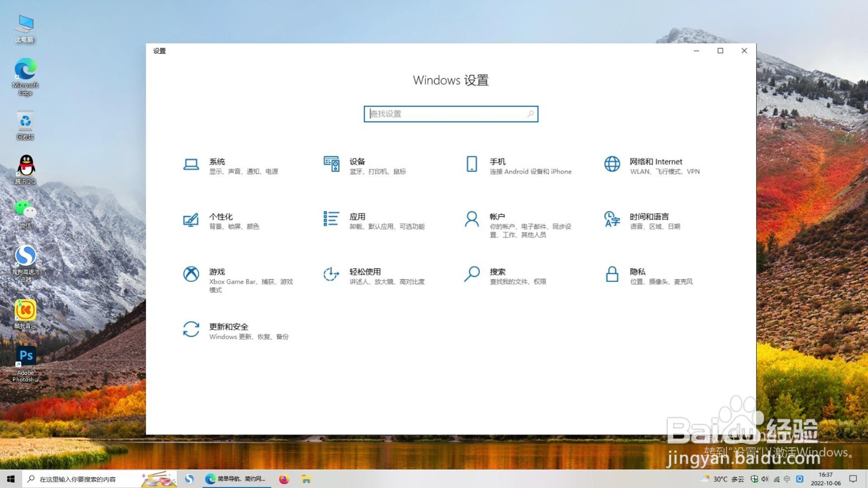The width and height of the screenshot is (868, 488).
Task: Click the 查找设置 search box
Action: coord(451,114)
